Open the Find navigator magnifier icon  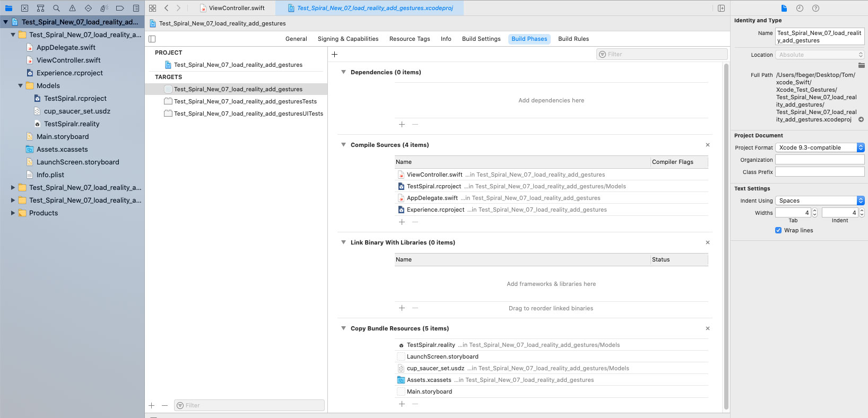click(56, 8)
